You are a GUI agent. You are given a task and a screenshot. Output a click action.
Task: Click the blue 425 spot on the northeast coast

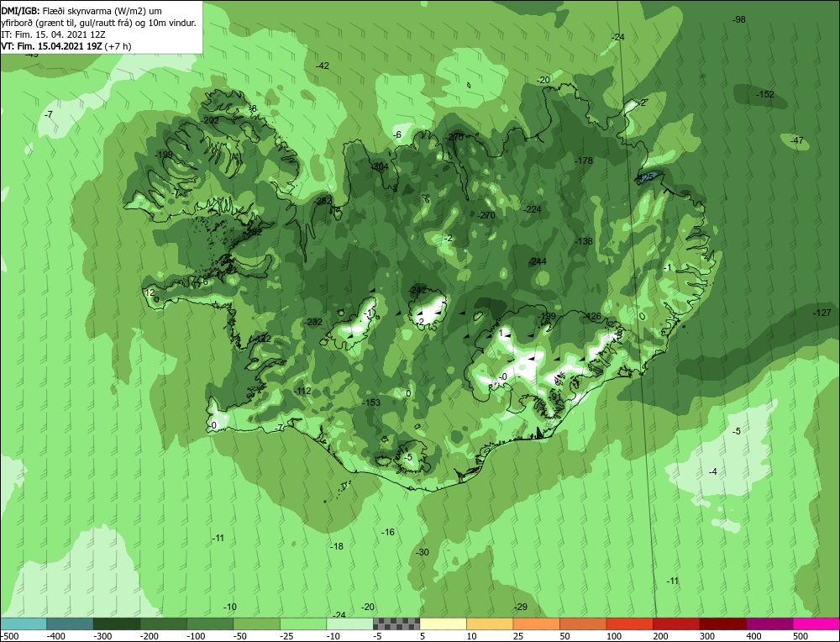click(x=647, y=176)
